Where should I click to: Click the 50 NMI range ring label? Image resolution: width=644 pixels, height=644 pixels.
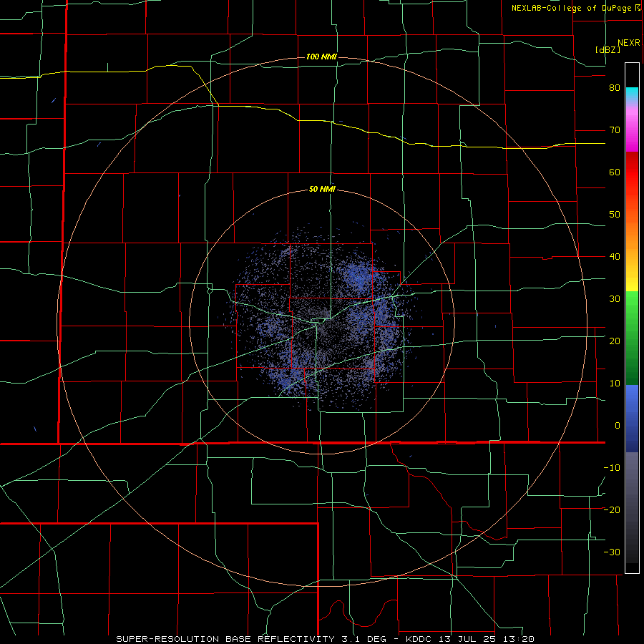point(322,189)
